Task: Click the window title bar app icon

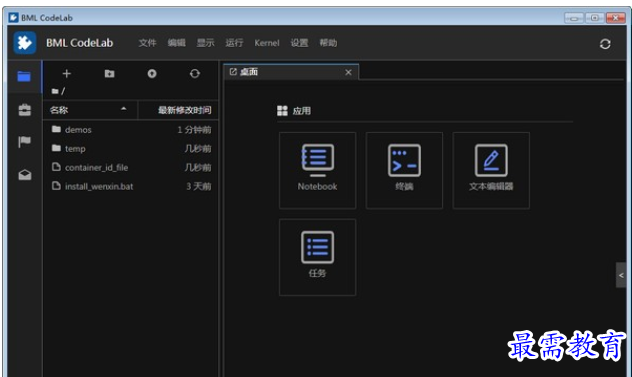Action: coord(13,17)
